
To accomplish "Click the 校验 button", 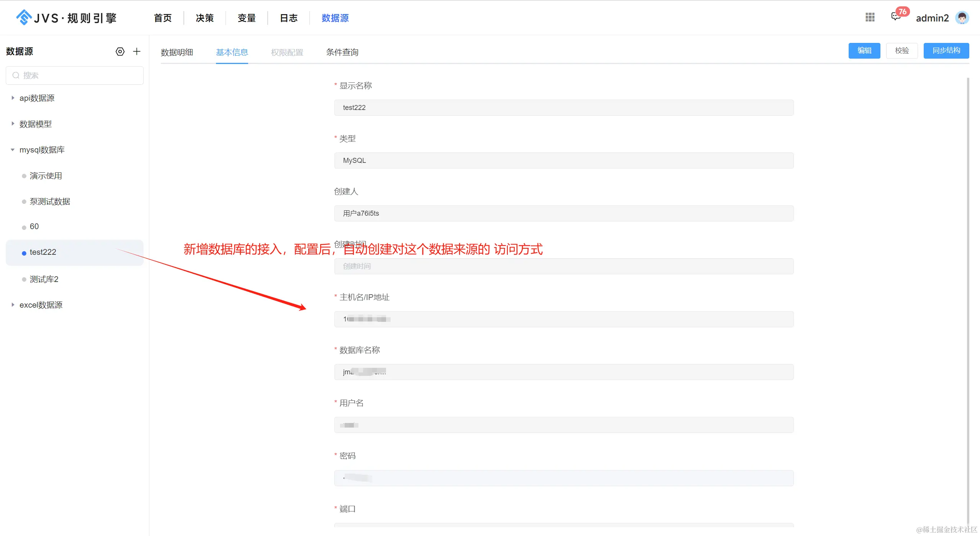I will pos(901,51).
